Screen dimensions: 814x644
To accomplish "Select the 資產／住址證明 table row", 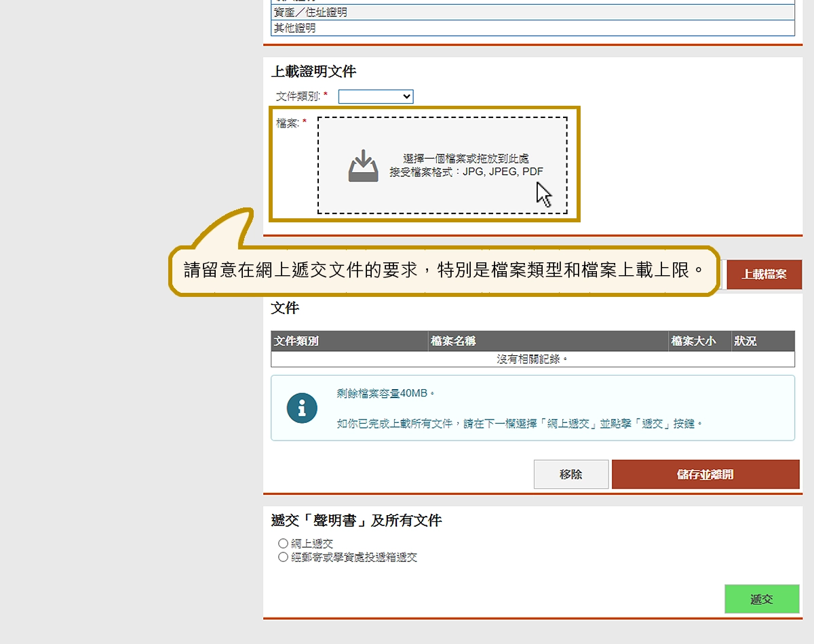I will click(x=532, y=12).
